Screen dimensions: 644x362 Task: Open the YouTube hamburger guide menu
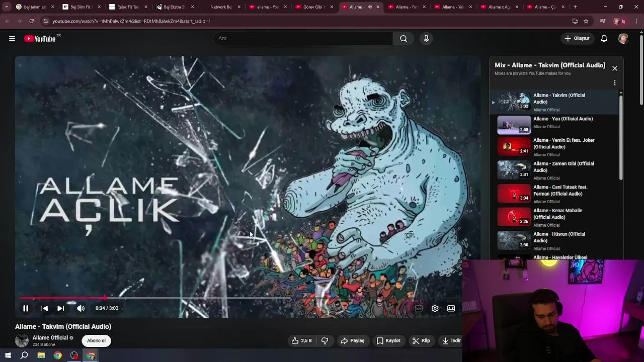pos(12,39)
